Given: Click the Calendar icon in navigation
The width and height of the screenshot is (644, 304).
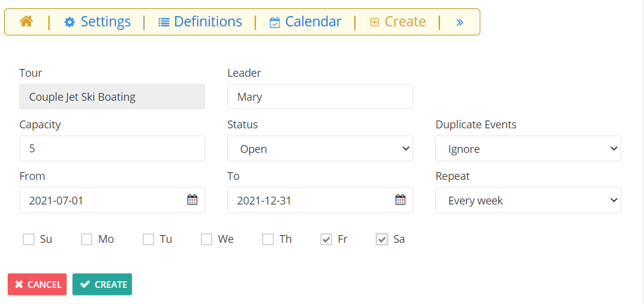Looking at the screenshot, I should click(x=275, y=22).
